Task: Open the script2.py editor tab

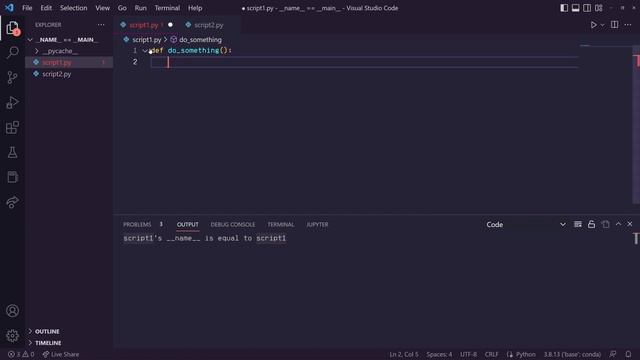Action: tap(209, 25)
